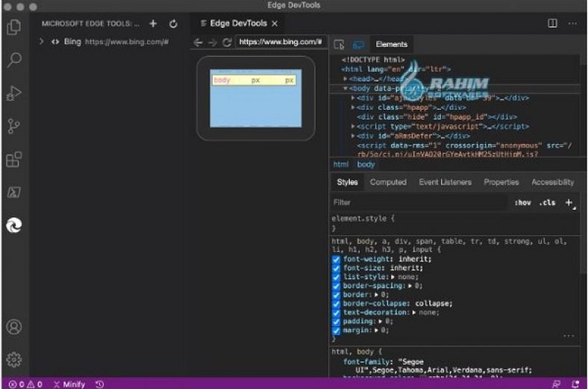This screenshot has width=588, height=389.
Task: Expand the head element node
Action: pos(345,79)
